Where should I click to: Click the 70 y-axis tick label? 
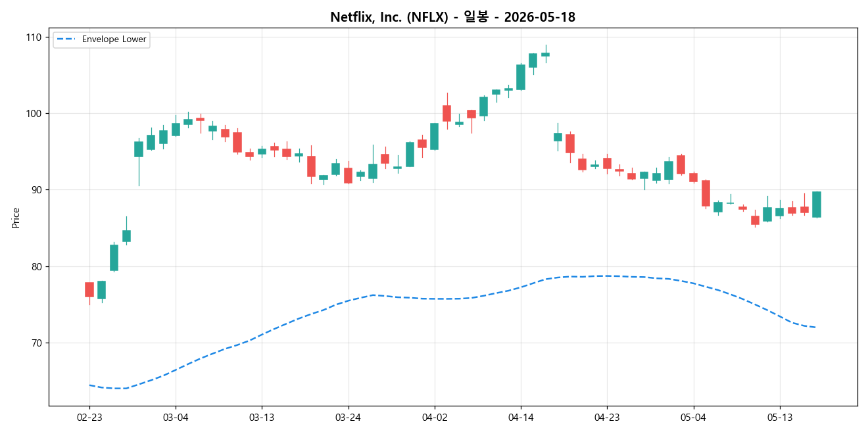click(x=37, y=343)
